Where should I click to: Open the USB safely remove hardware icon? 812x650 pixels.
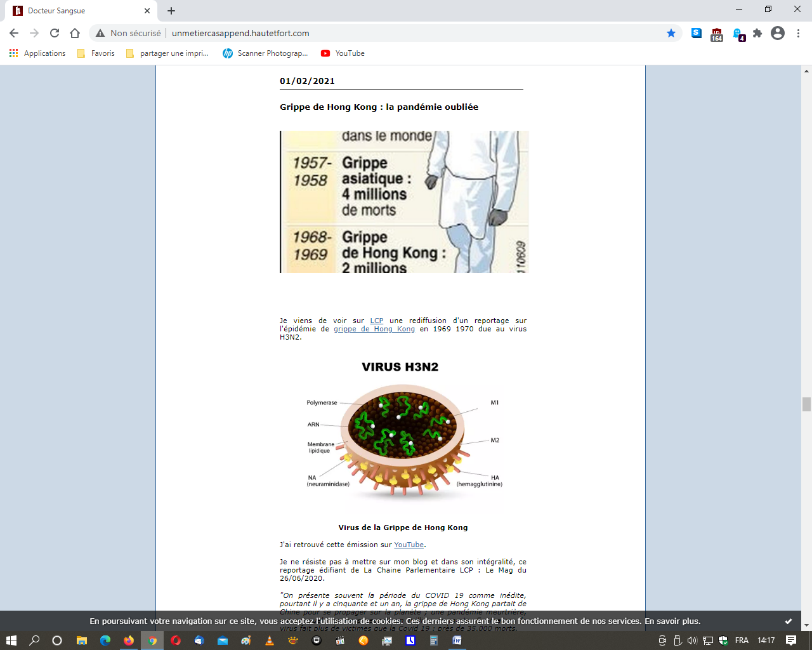pyautogui.click(x=678, y=640)
